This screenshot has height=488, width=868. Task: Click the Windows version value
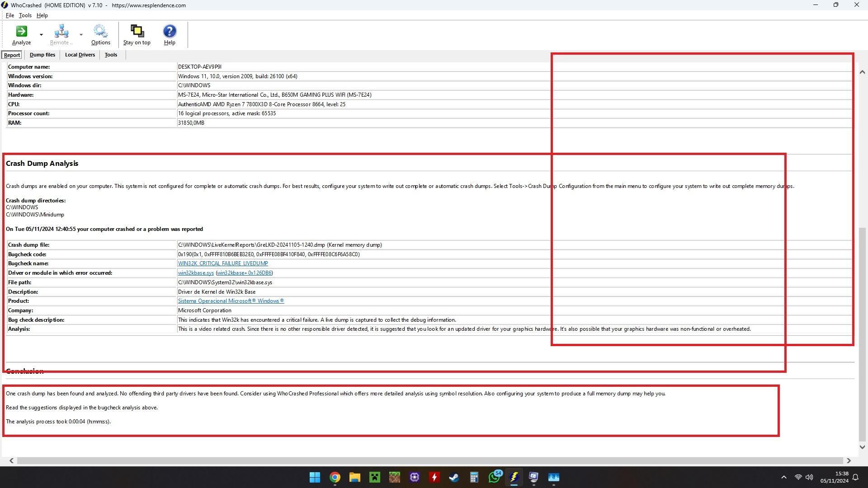click(x=237, y=76)
